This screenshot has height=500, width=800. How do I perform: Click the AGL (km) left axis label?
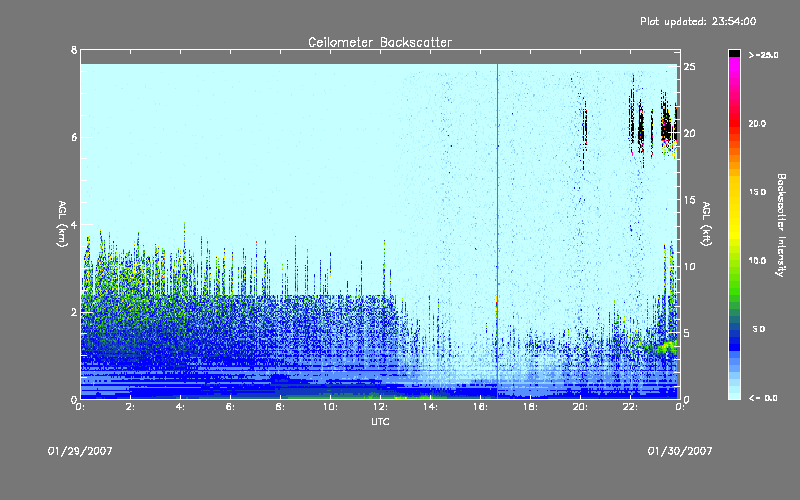point(62,223)
